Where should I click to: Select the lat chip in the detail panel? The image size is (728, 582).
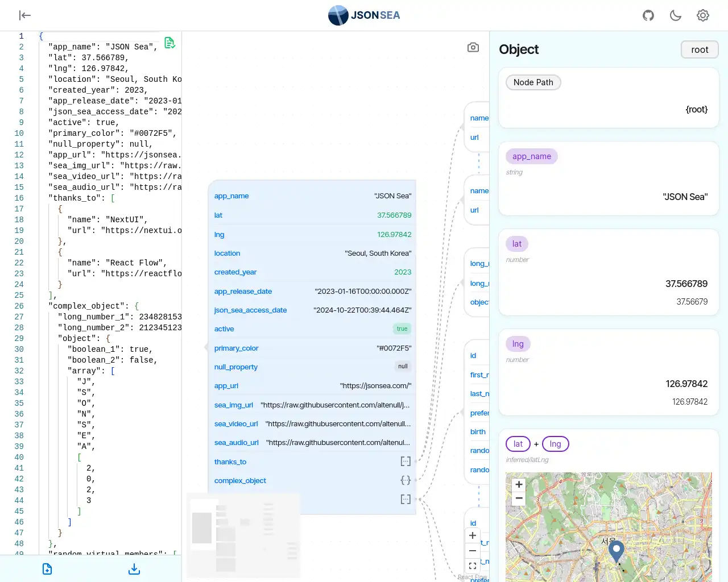pyautogui.click(x=517, y=244)
